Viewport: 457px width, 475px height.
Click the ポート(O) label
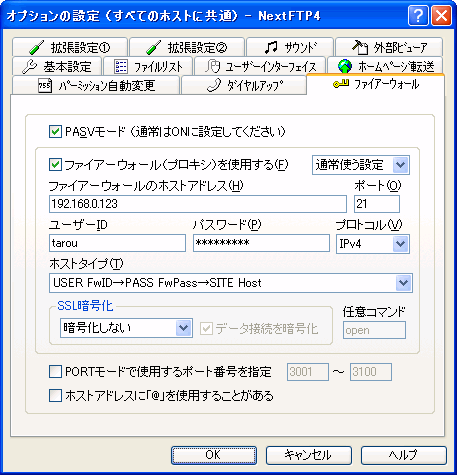point(378,186)
